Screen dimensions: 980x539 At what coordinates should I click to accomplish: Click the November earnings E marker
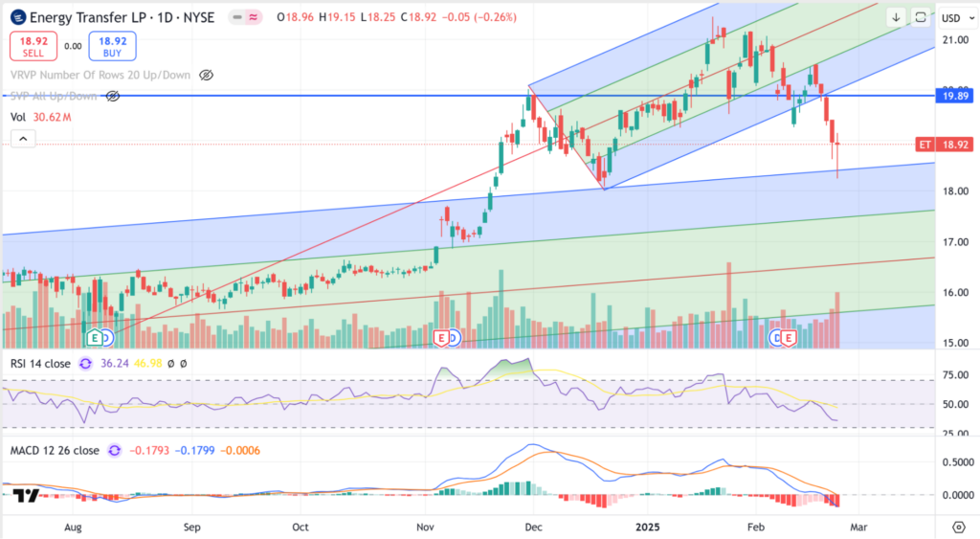[441, 338]
